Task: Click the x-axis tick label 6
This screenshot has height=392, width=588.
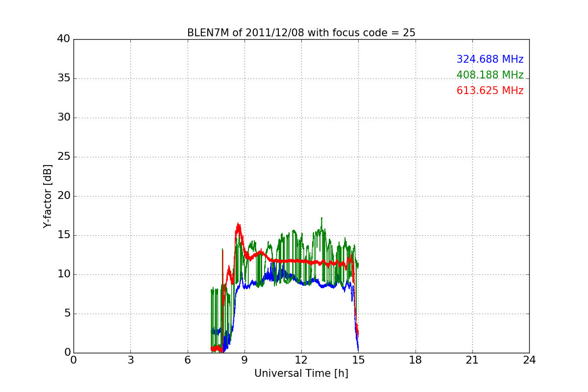Action: (187, 360)
